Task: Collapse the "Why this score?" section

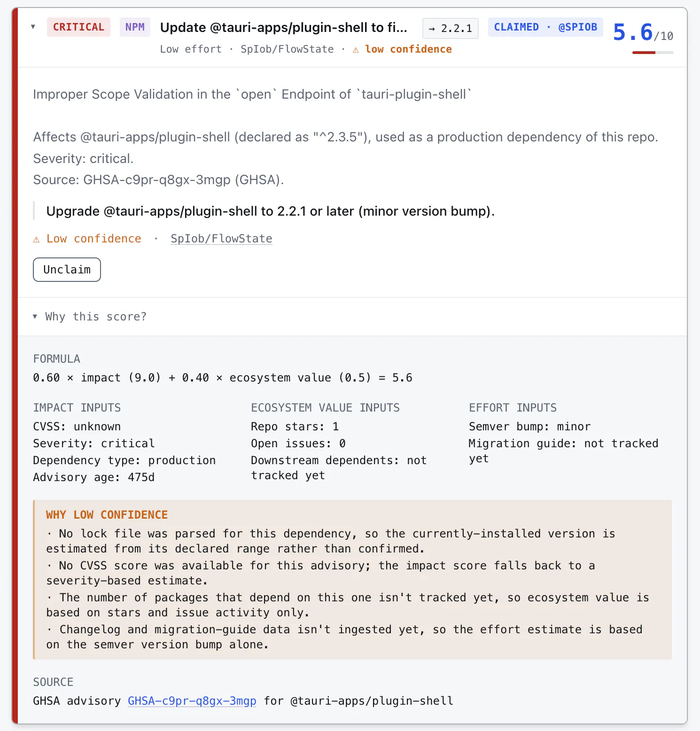Action: coord(90,317)
